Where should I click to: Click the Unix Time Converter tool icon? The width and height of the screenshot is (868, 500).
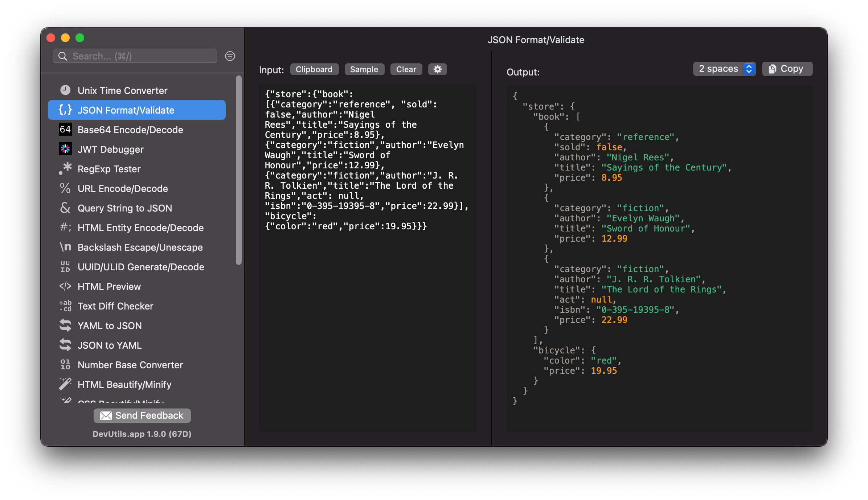coord(66,90)
